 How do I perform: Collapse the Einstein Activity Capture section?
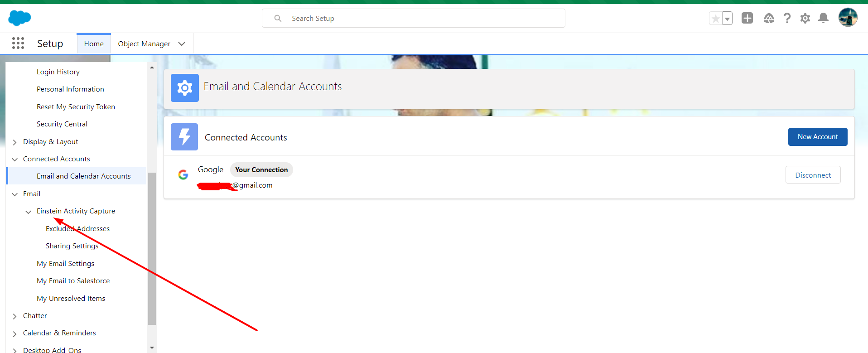(x=28, y=212)
